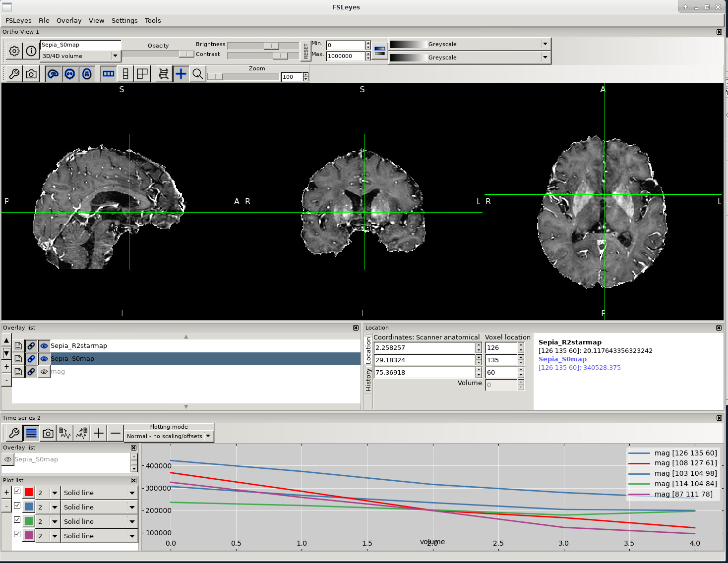Open the FSLeyes menu

18,20
